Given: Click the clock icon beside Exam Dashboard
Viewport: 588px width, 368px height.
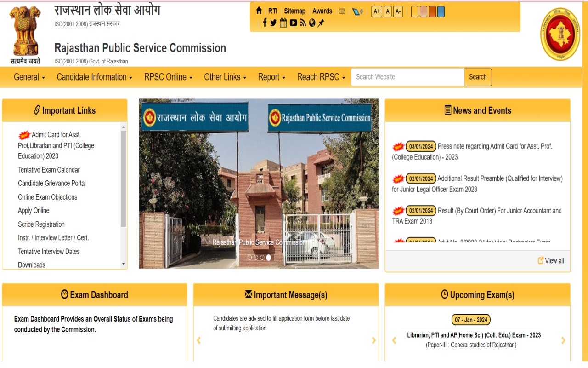Looking at the screenshot, I should tap(65, 294).
